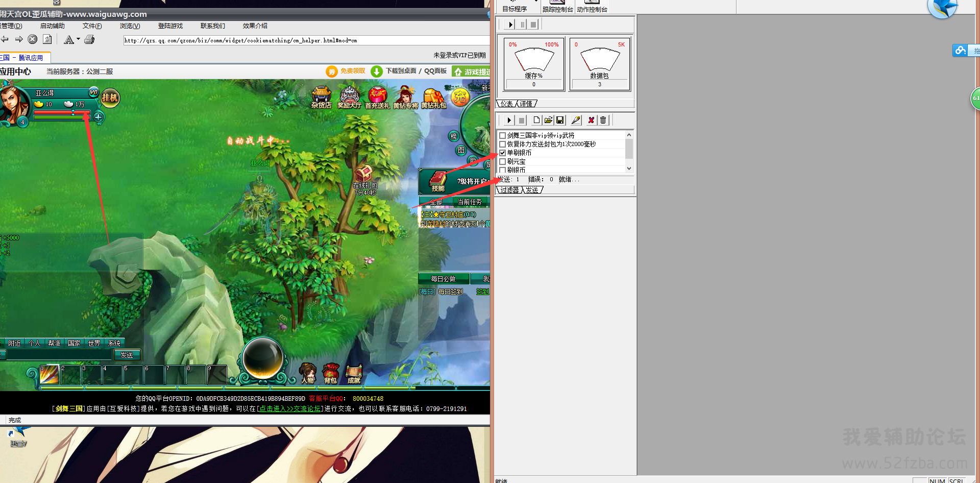Open the 每日必做 daily tab
Screen dimensions: 980x483
443,279
